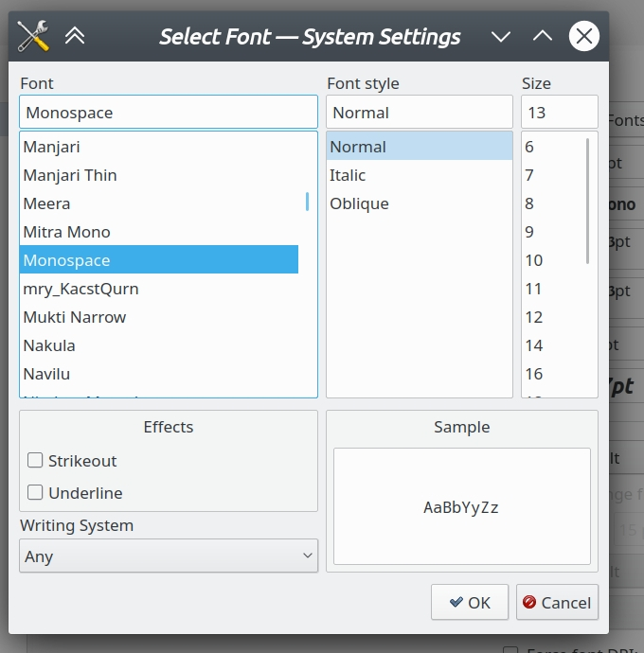This screenshot has height=653, width=644.
Task: Click the System Settings wrench icon
Action: 33,36
